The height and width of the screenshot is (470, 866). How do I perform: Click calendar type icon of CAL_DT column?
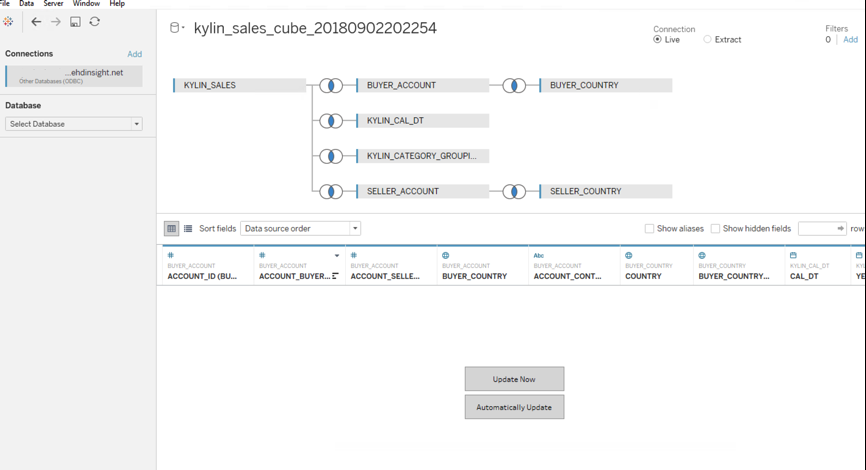[793, 255]
